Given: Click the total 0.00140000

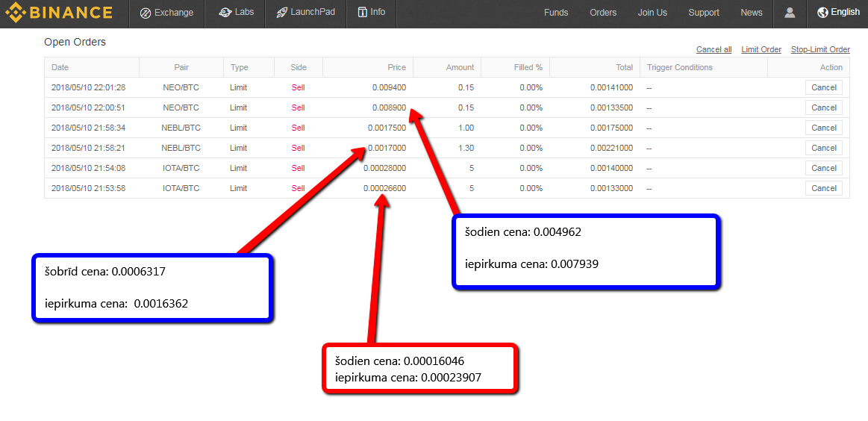Looking at the screenshot, I should tap(612, 168).
